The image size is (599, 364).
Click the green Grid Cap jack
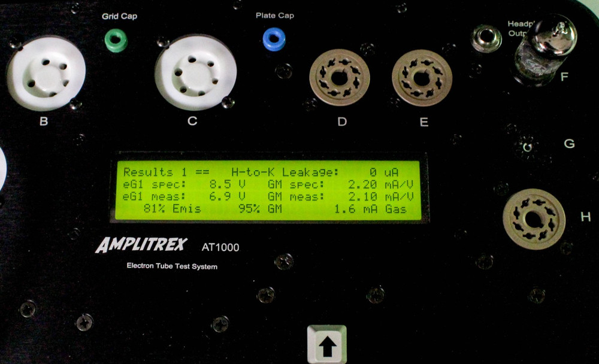pos(112,40)
